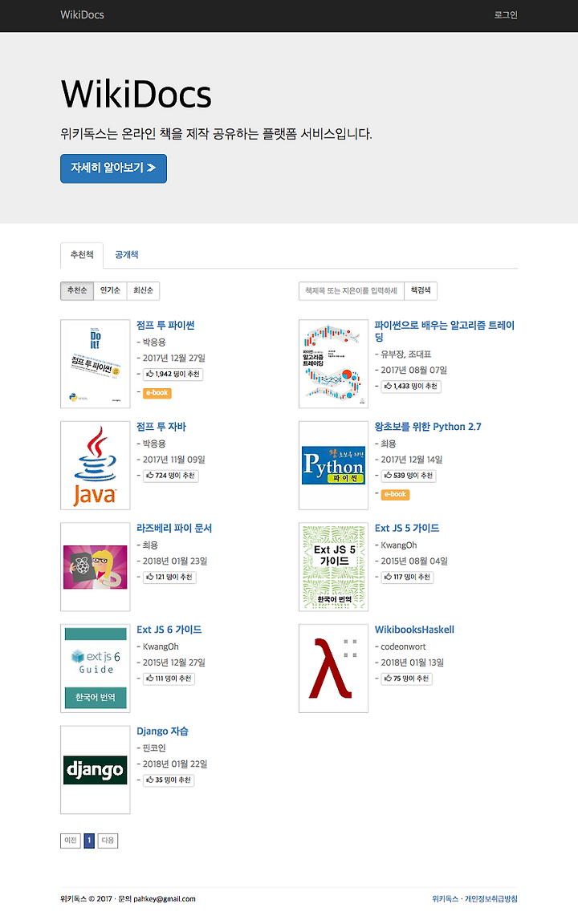Viewport: 578px width, 924px height.
Task: Click the 35 명이 추천 recommend button
Action: (x=169, y=780)
